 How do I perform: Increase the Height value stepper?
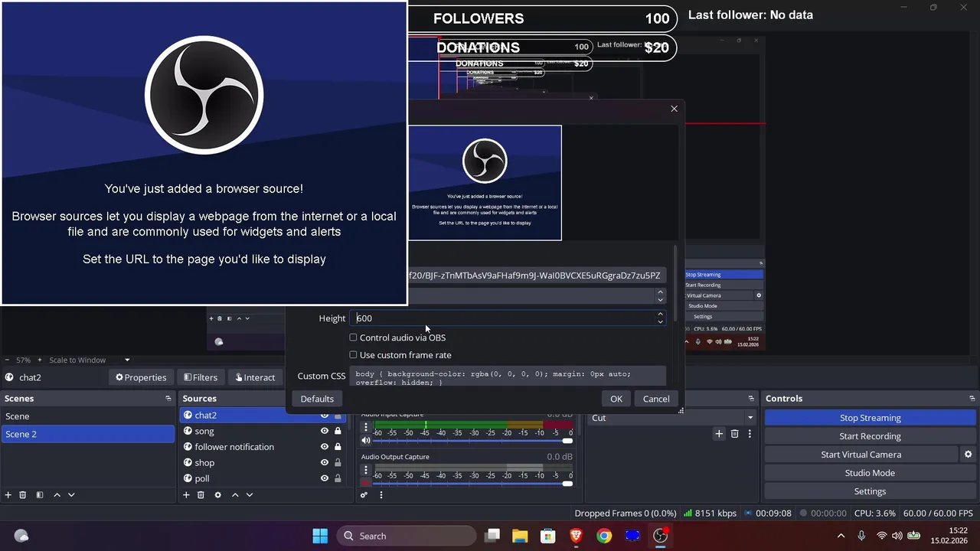click(660, 315)
